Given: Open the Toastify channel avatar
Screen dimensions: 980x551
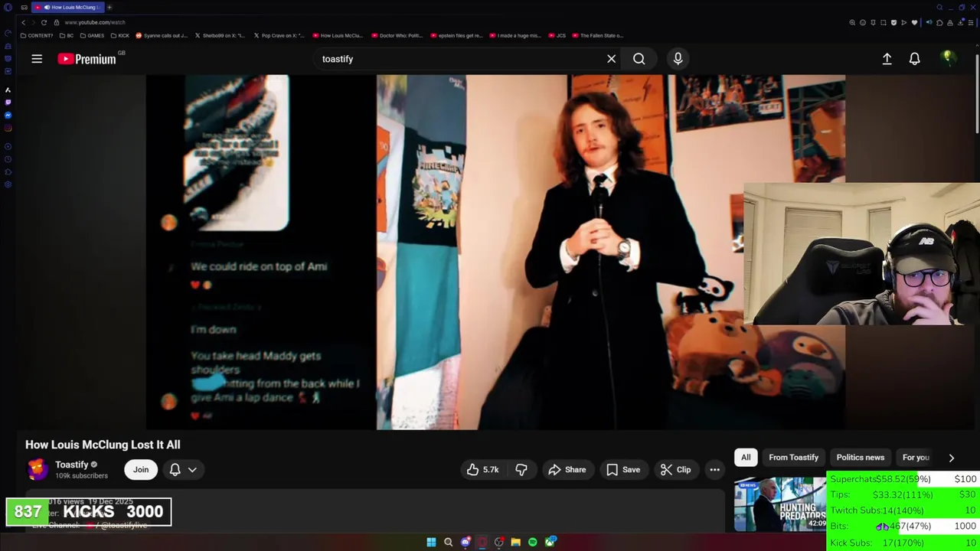Looking at the screenshot, I should 37,469.
